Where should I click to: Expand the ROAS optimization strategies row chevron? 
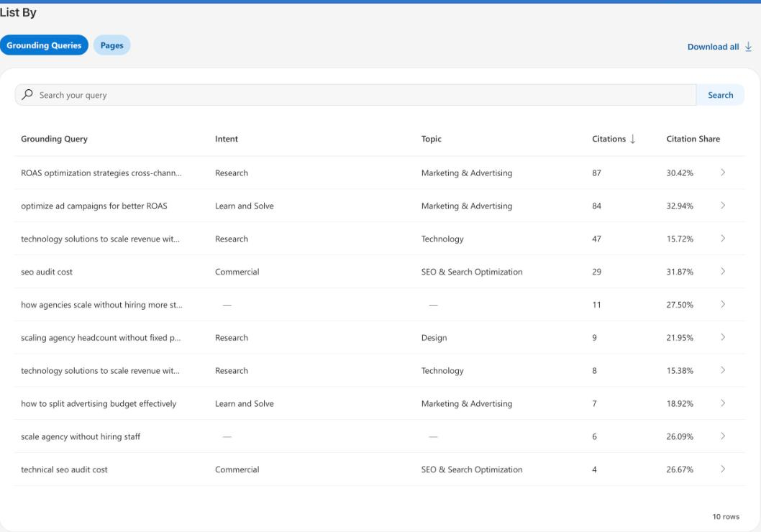pyautogui.click(x=723, y=172)
